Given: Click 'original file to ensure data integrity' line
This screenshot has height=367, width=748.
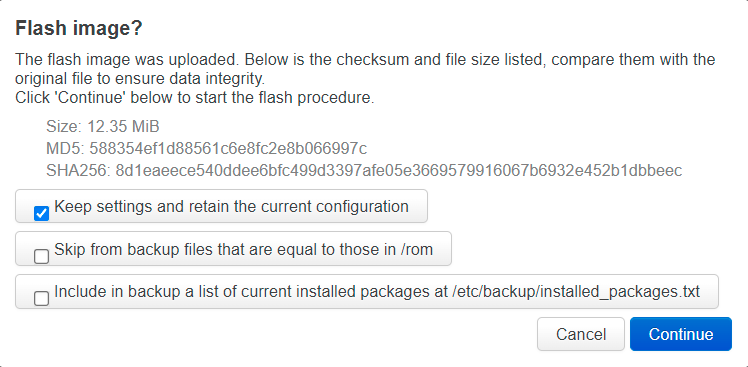Looking at the screenshot, I should click(140, 78).
